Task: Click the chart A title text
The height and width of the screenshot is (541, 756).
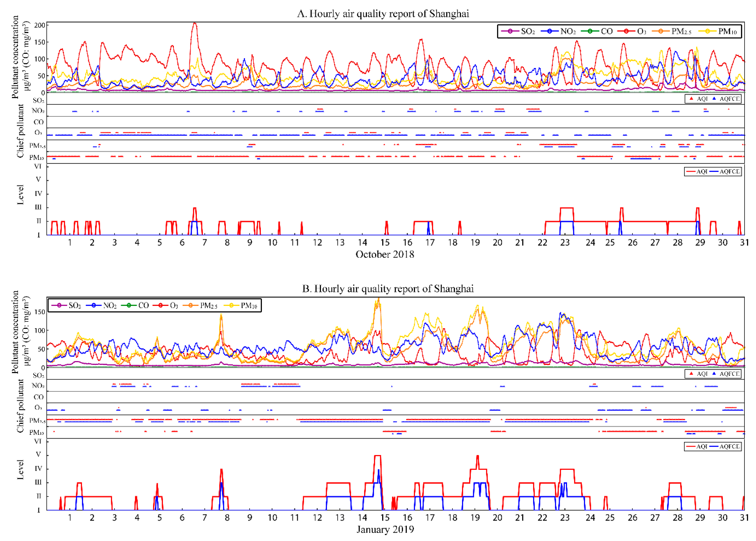Action: [383, 14]
